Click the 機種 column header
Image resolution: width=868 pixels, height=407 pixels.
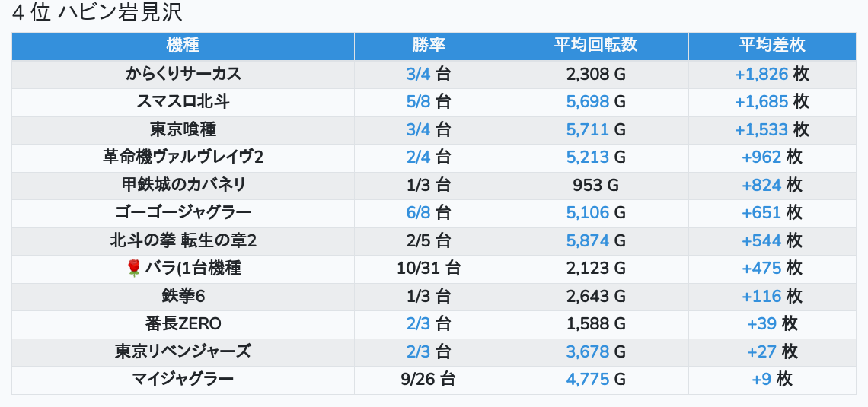(x=183, y=46)
